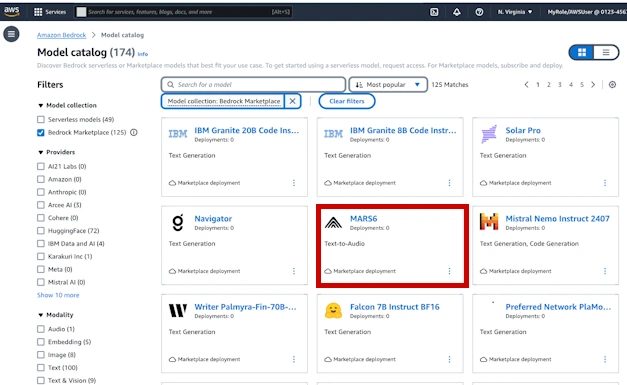Open the notifications bell
Image resolution: width=627 pixels, height=385 pixels.
[457, 12]
